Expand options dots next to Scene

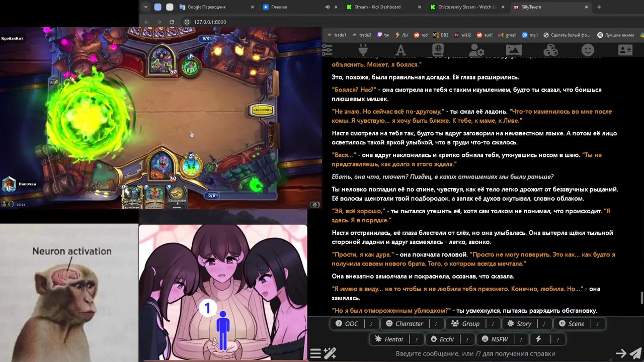[x=597, y=324]
